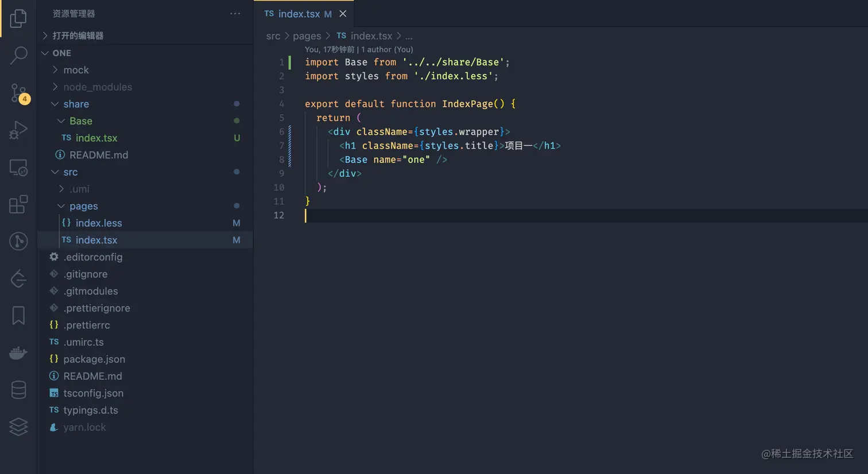
Task: Open the Run and Debug view
Action: 18,130
